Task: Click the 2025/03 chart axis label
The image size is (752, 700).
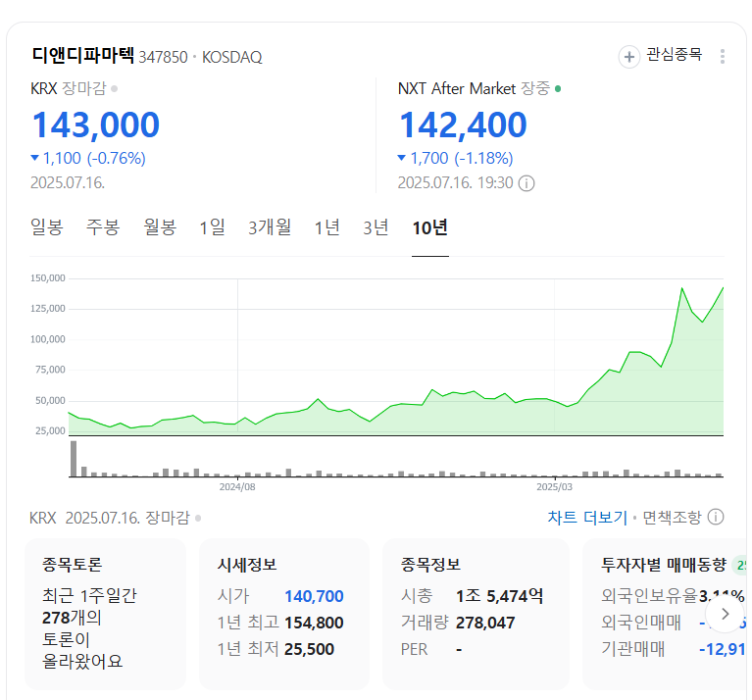Action: (x=554, y=487)
